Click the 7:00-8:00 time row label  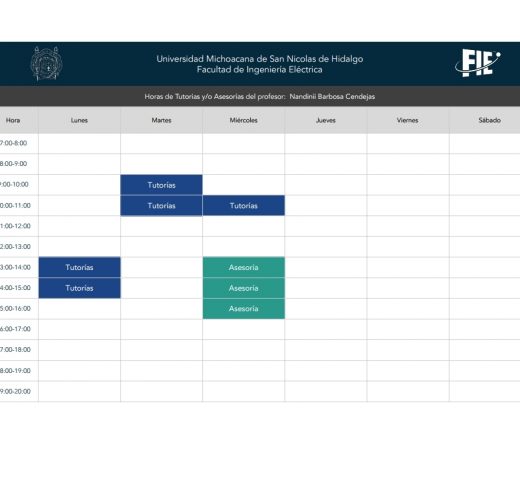(13, 143)
